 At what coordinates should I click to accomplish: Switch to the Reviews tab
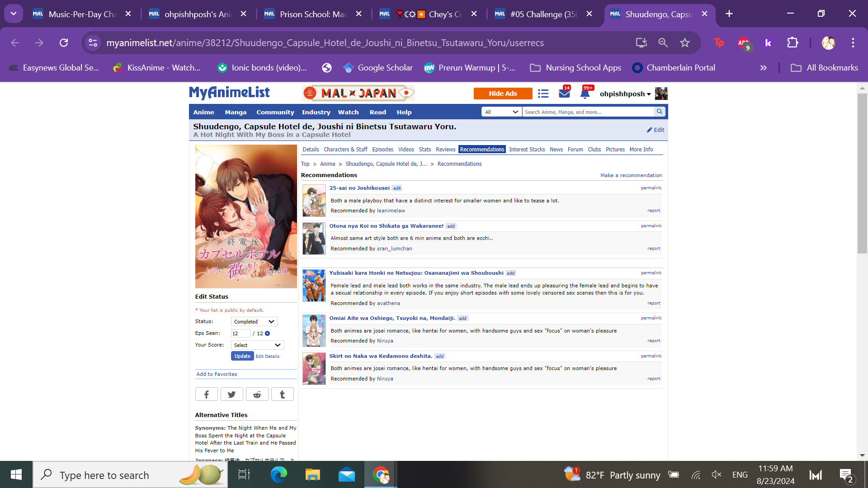click(x=445, y=150)
